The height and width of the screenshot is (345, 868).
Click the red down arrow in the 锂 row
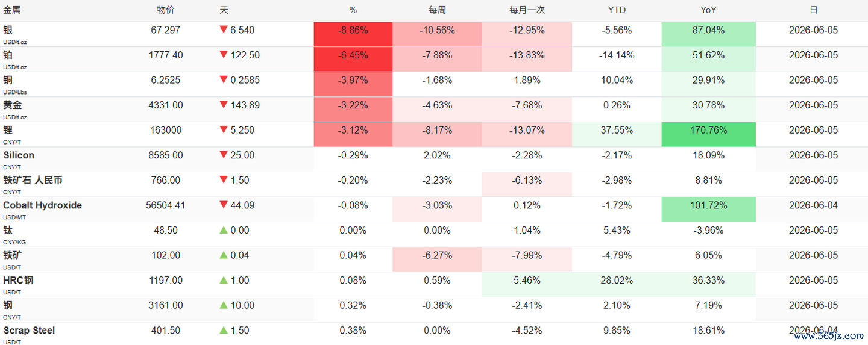(x=224, y=130)
